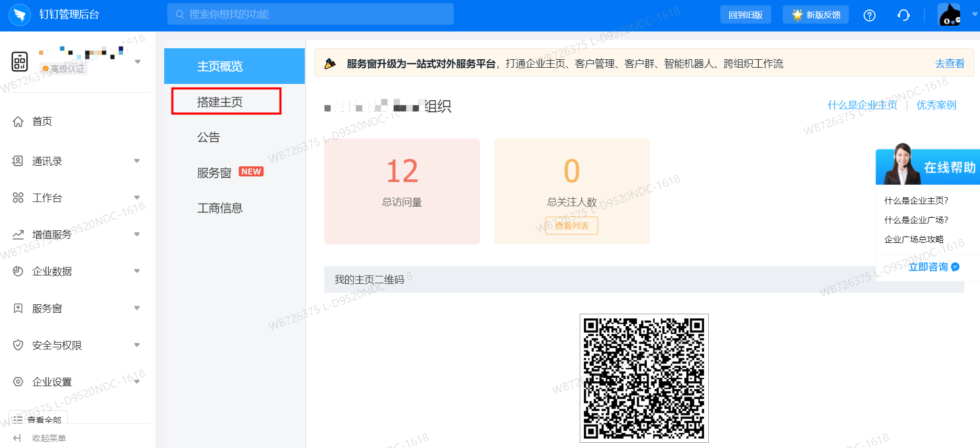This screenshot has height=448, width=980.
Task: Click the 回到旧版 button
Action: point(745,15)
